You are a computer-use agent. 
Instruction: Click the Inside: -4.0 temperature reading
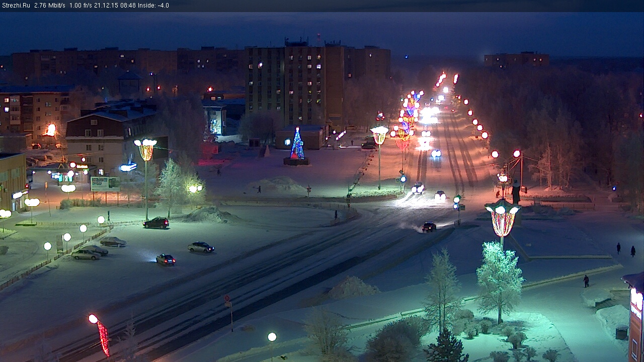tap(153, 6)
